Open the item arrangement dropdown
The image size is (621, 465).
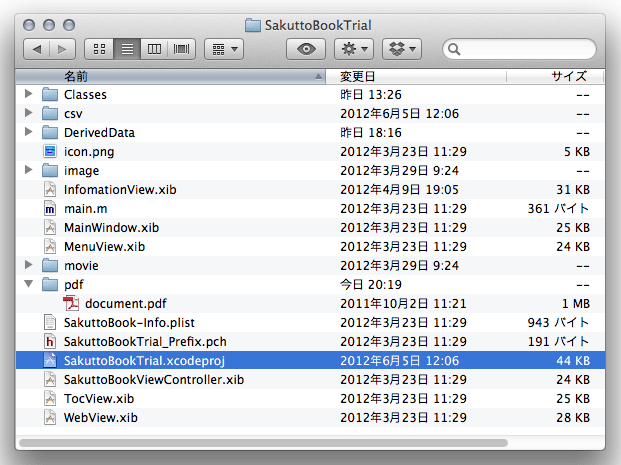[224, 49]
